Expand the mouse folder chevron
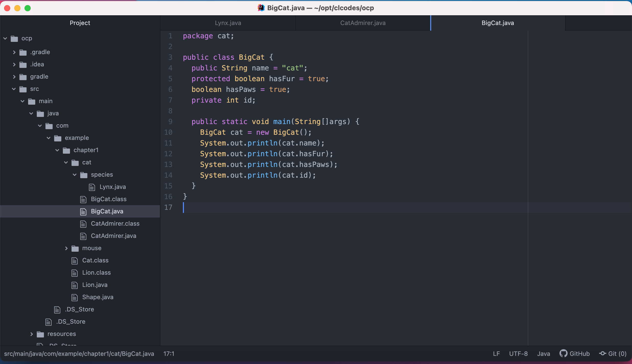 coord(66,248)
